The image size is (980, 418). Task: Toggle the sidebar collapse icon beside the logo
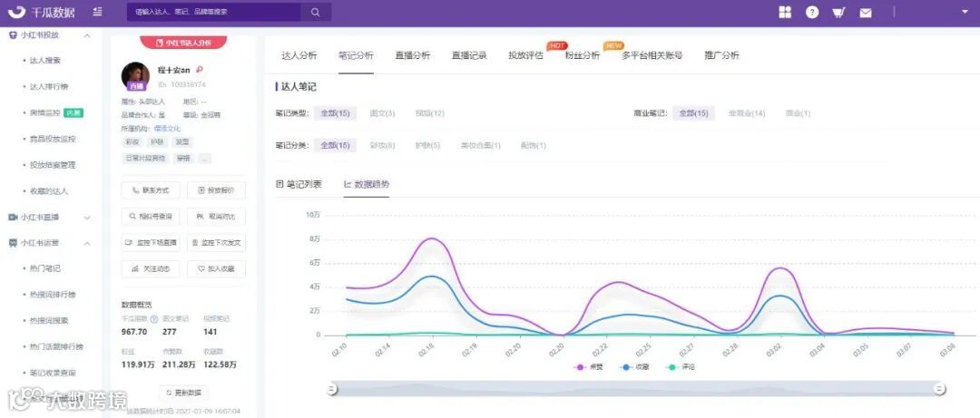point(97,12)
